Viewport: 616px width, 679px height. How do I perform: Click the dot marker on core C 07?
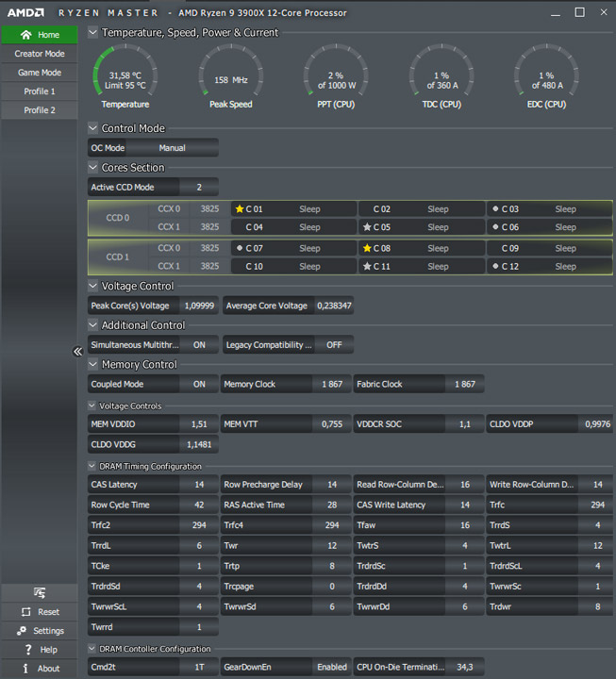point(239,248)
